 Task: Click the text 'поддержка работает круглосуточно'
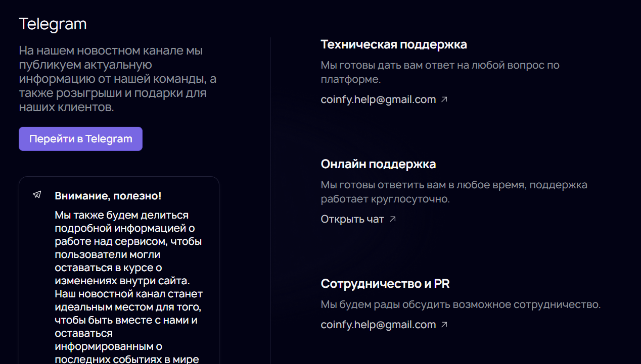tap(454, 192)
